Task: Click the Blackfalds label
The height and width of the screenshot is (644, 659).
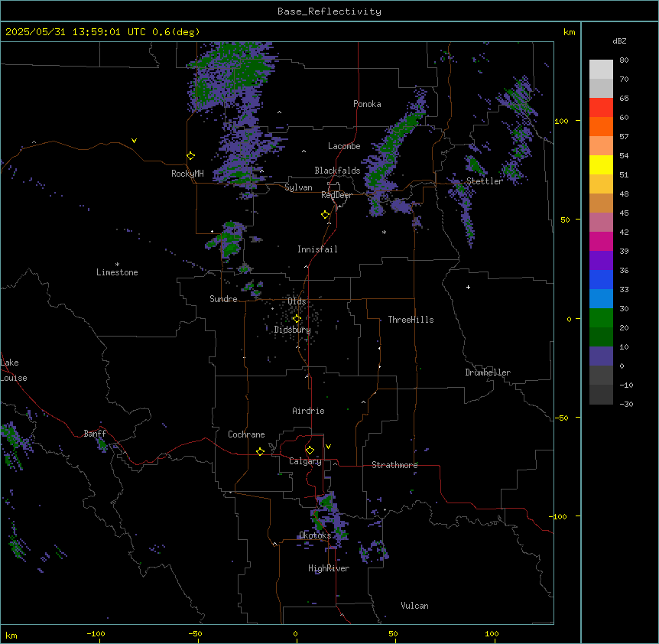Action: [337, 171]
